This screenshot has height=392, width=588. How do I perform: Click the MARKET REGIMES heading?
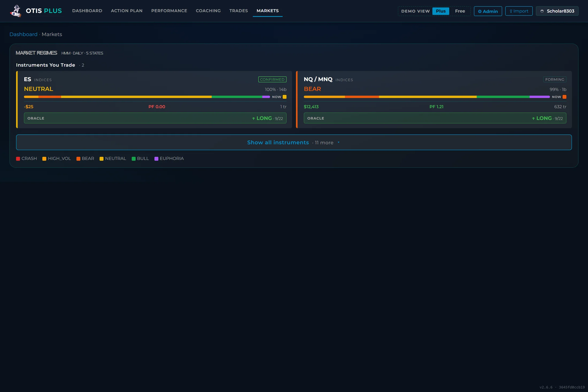[x=36, y=53]
